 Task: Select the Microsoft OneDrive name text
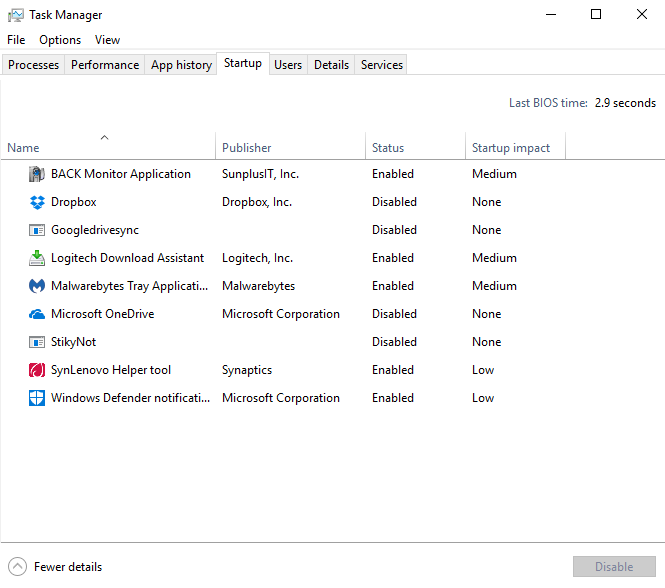pyautogui.click(x=103, y=314)
